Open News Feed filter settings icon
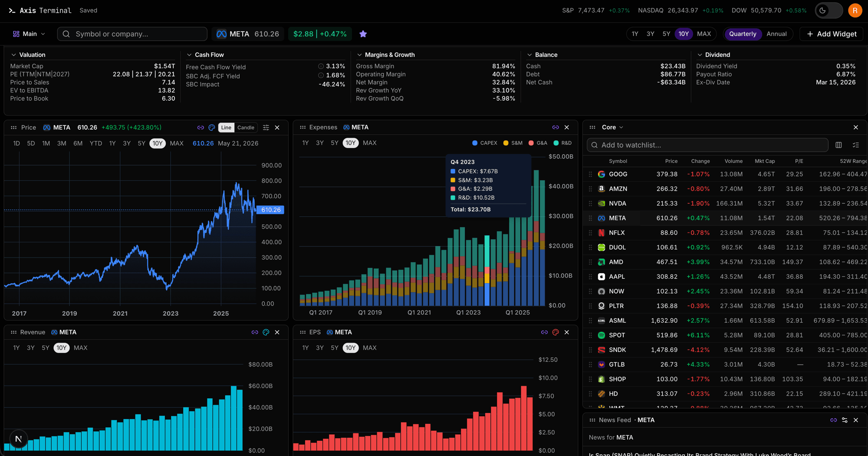Screen dimensions: 868x456 [x=845, y=420]
